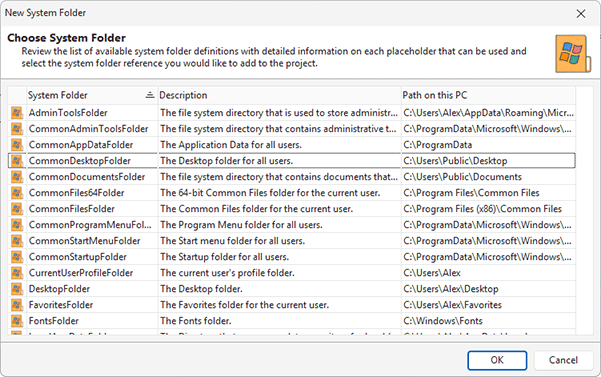Select CommonFiles64Folder in the list
601x377 pixels.
(292, 193)
